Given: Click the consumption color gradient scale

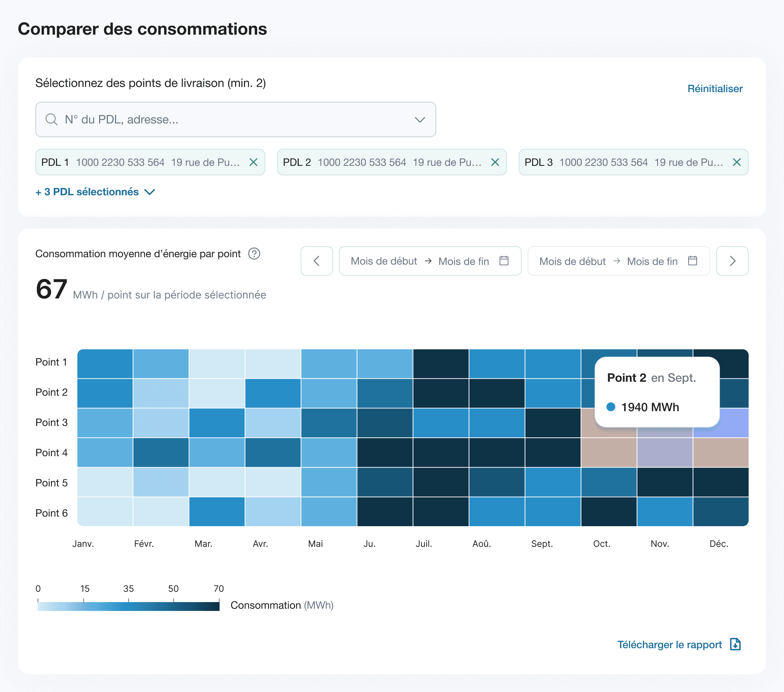Looking at the screenshot, I should tap(128, 606).
